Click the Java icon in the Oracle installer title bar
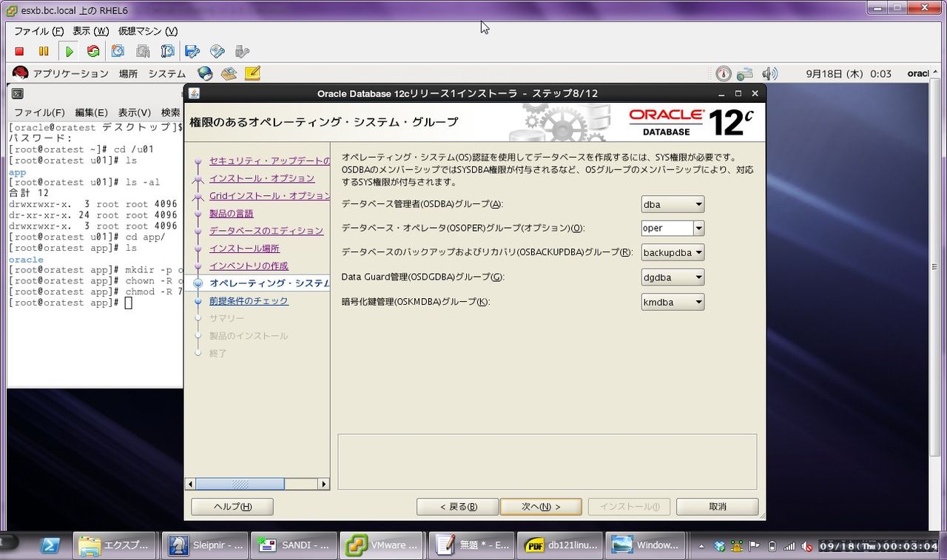Screen dimensions: 947x560 (194, 93)
